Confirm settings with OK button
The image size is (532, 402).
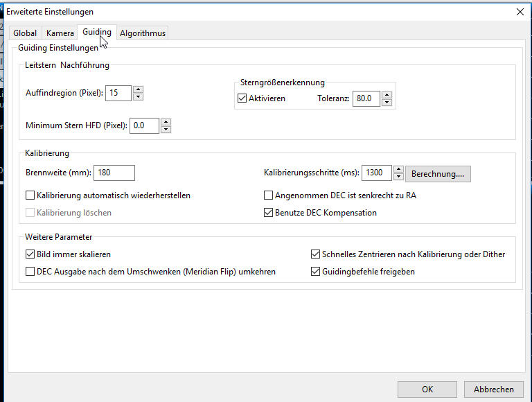tap(427, 390)
